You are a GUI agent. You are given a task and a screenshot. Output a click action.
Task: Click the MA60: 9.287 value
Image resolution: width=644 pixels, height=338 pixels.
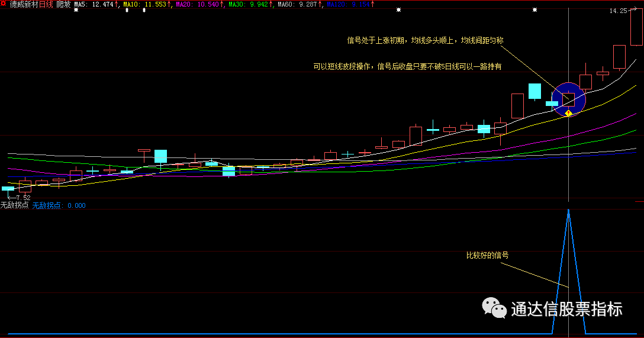coord(297,5)
